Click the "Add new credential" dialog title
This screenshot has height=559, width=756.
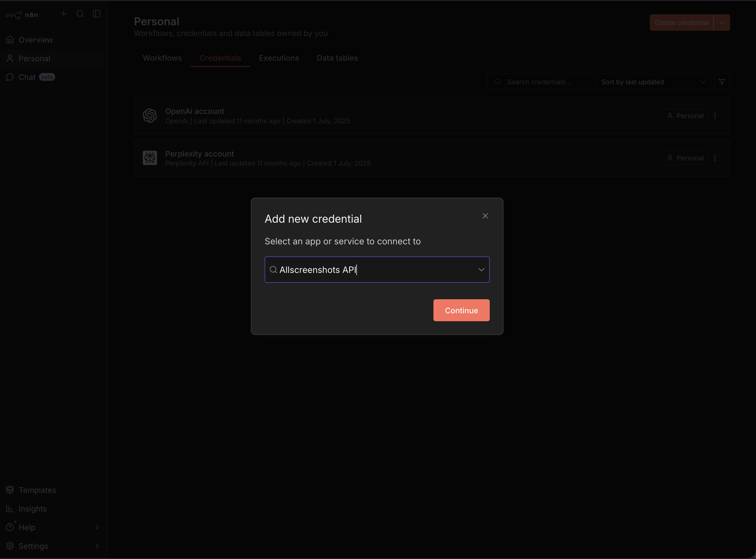[x=313, y=219]
